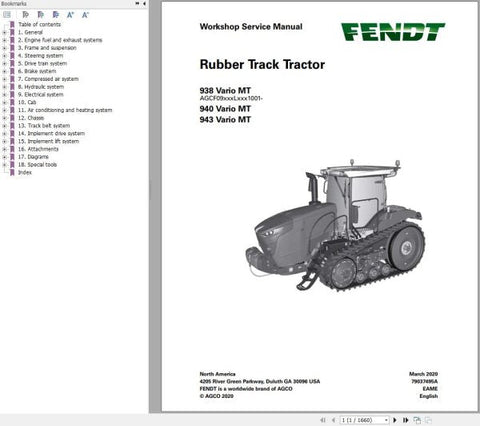Screen dimensions: 480x426
Task: Click '© AGCO 2020' copyright text
Action: click(217, 396)
